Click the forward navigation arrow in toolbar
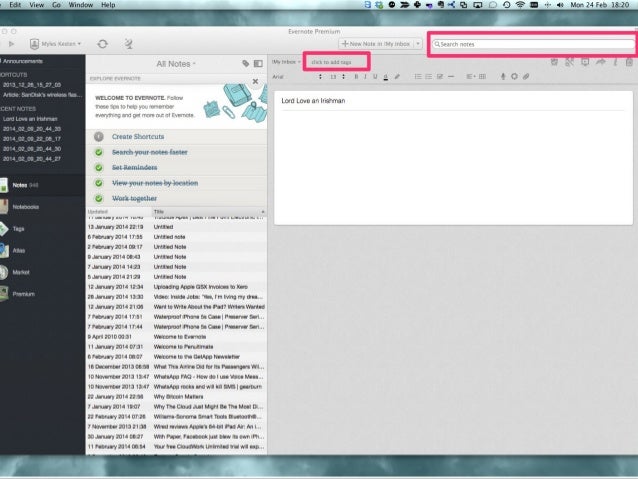 11,44
